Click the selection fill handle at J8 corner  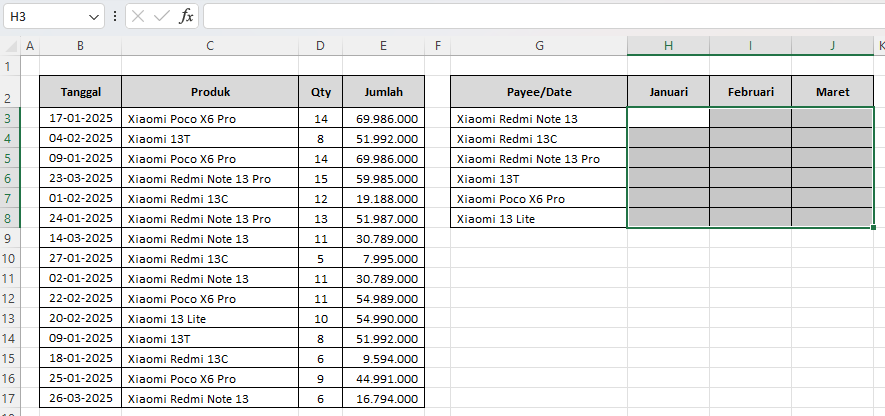click(874, 227)
